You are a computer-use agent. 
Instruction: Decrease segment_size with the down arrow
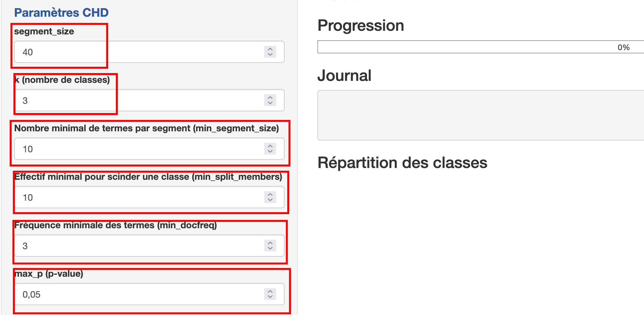pyautogui.click(x=270, y=54)
